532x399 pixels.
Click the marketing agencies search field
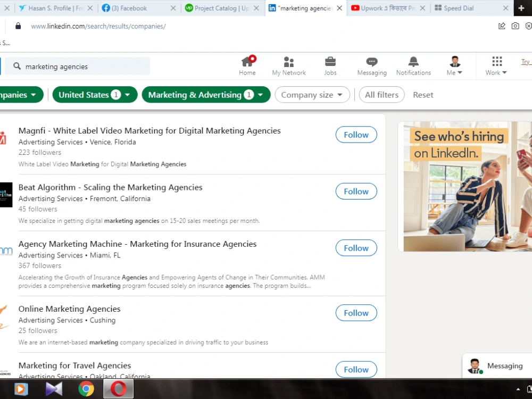[77, 66]
